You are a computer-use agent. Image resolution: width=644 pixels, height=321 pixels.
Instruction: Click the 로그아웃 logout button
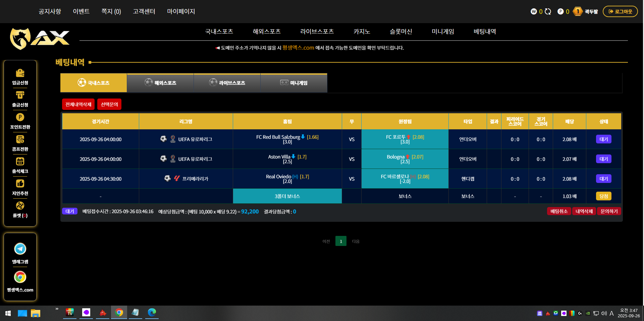point(620,11)
